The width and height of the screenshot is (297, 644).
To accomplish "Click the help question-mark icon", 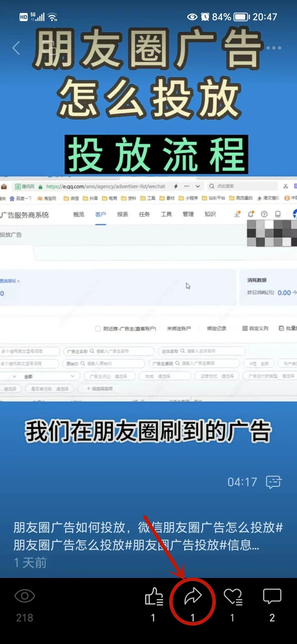I will pos(264,214).
